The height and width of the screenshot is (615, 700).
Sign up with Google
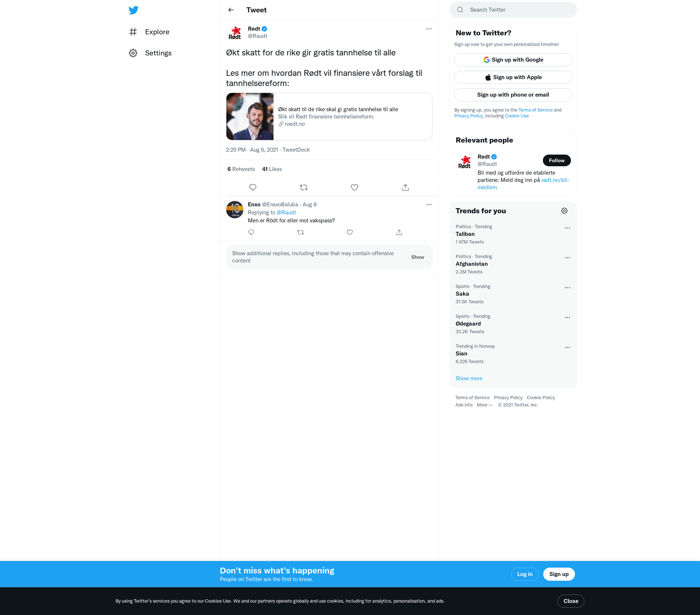(x=513, y=60)
